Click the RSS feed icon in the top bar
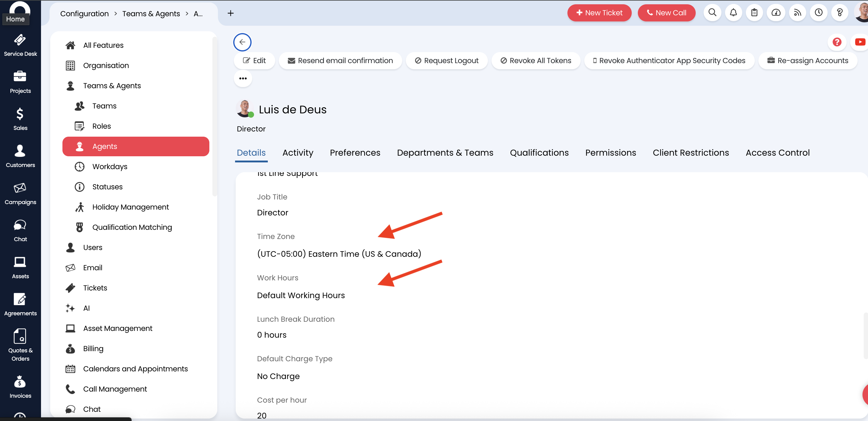This screenshot has height=421, width=868. pyautogui.click(x=797, y=13)
